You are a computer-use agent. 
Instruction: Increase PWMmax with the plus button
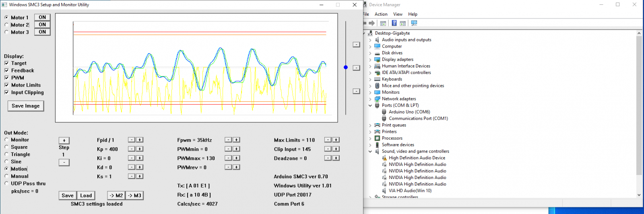click(x=236, y=158)
